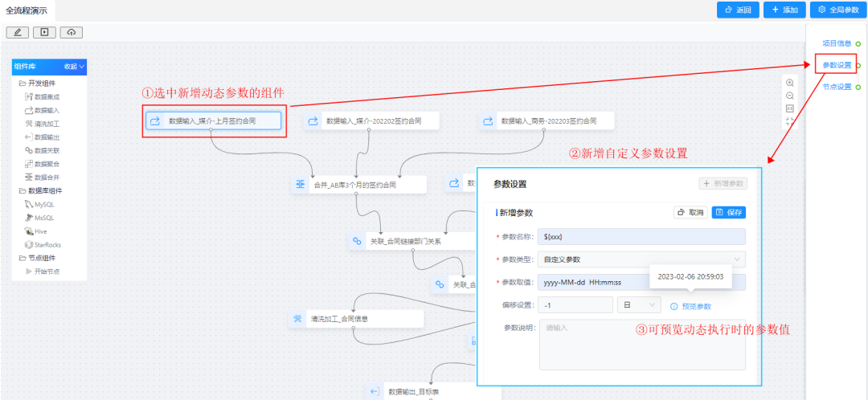Zoom out on the canvas
Image resolution: width=868 pixels, height=400 pixels.
(789, 96)
